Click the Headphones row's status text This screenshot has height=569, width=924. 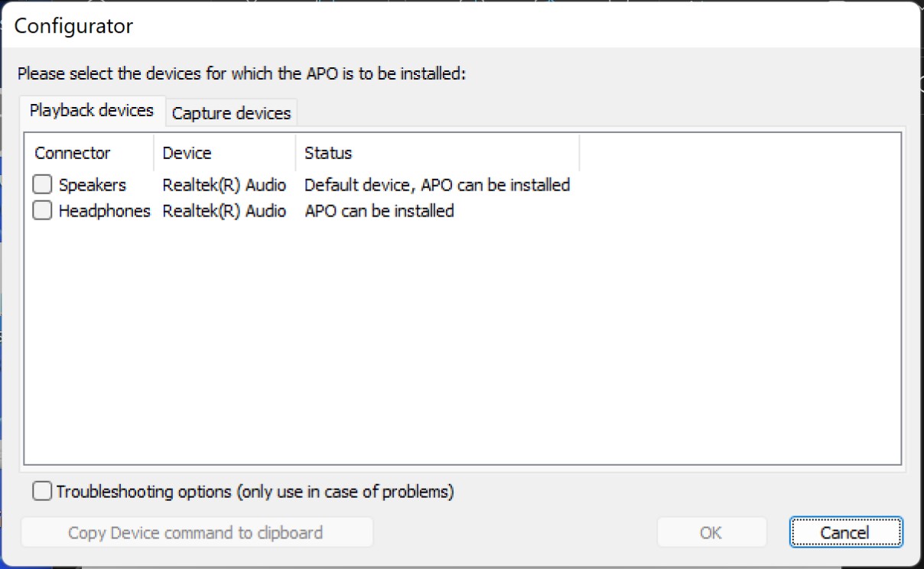379,210
